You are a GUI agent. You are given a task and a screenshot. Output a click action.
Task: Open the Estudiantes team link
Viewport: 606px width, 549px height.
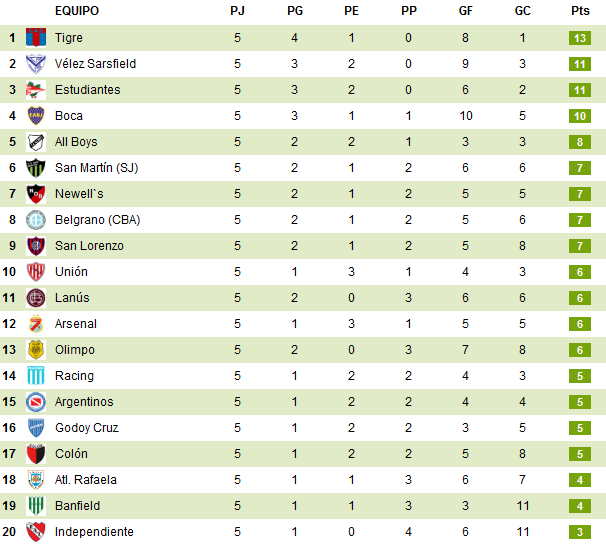[87, 90]
